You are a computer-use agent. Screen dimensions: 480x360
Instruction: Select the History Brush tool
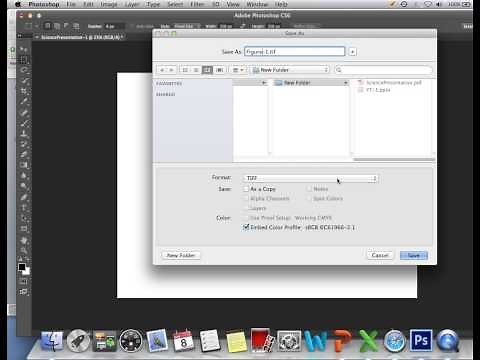[24, 144]
